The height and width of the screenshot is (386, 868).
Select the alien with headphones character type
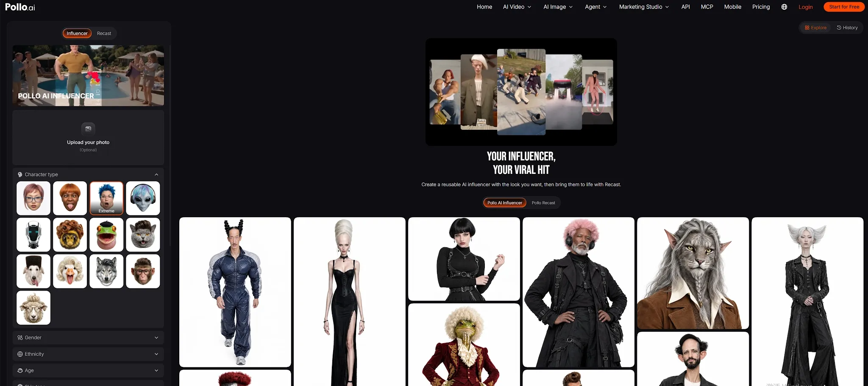pyautogui.click(x=143, y=198)
